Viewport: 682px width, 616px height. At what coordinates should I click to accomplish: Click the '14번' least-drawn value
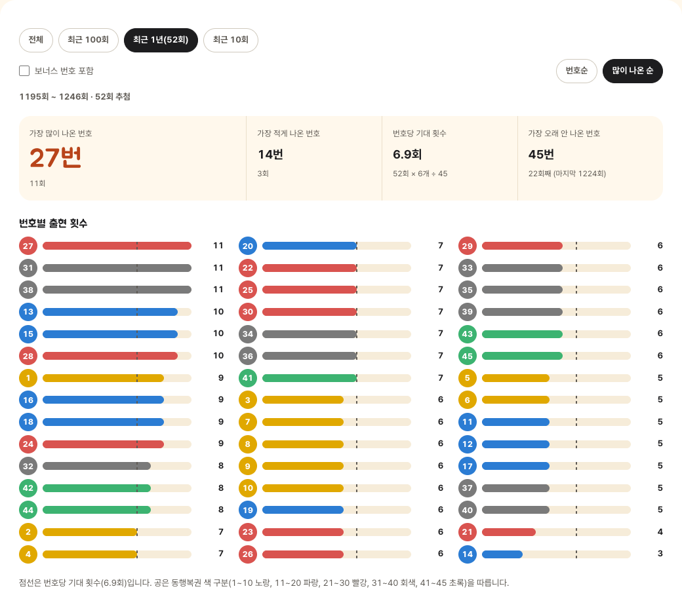tap(271, 154)
